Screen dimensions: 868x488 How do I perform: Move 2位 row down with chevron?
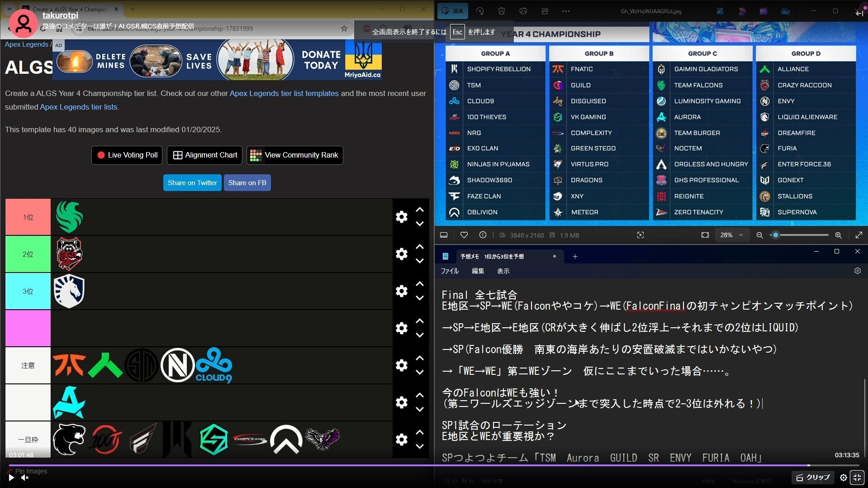point(420,261)
